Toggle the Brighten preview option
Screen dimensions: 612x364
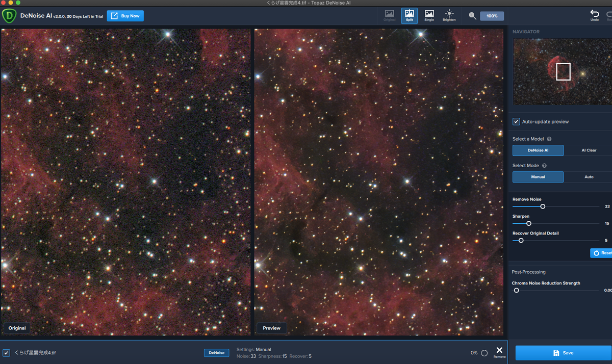[x=449, y=16]
